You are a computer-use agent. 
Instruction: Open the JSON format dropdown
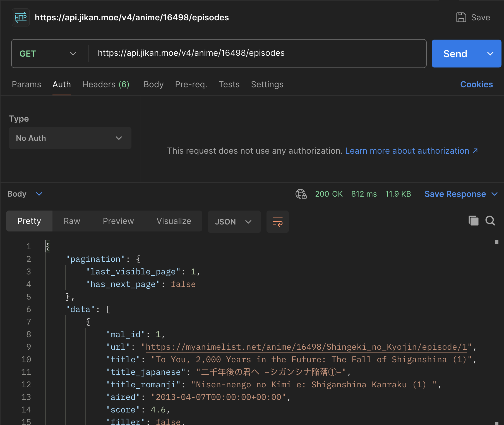(x=234, y=222)
